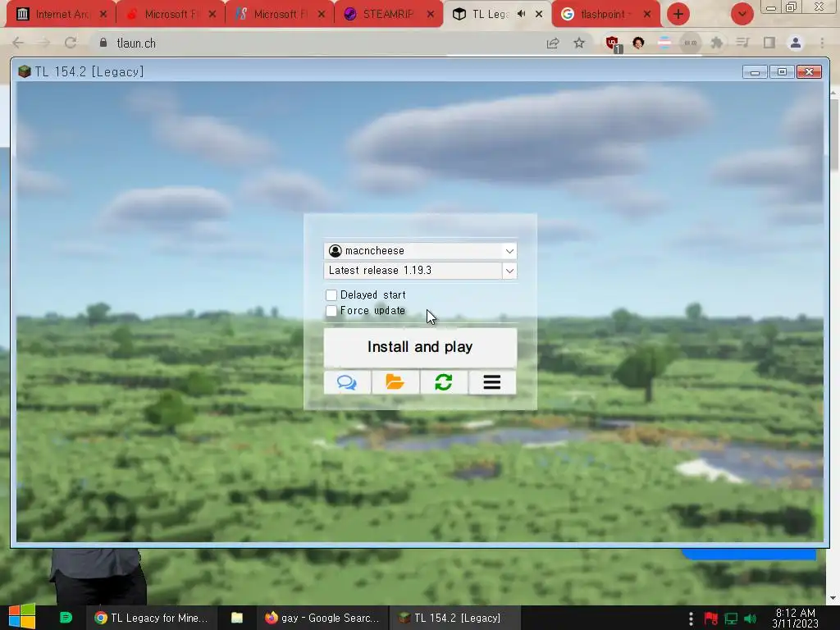Click the share page icon in address bar

[553, 43]
